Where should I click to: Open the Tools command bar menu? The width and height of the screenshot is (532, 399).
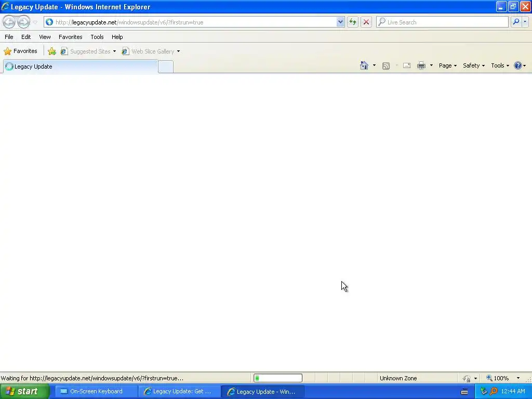coord(500,65)
